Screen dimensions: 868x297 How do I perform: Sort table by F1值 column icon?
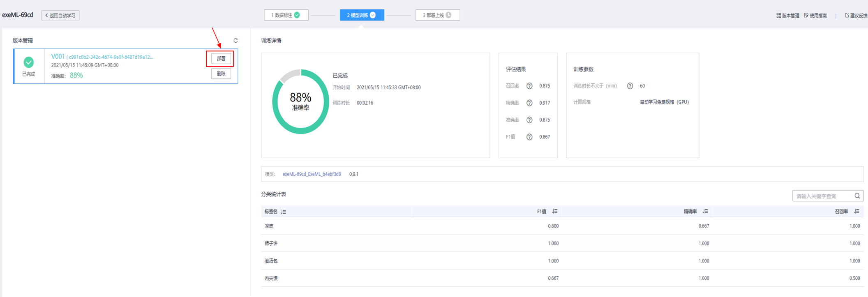click(x=555, y=212)
